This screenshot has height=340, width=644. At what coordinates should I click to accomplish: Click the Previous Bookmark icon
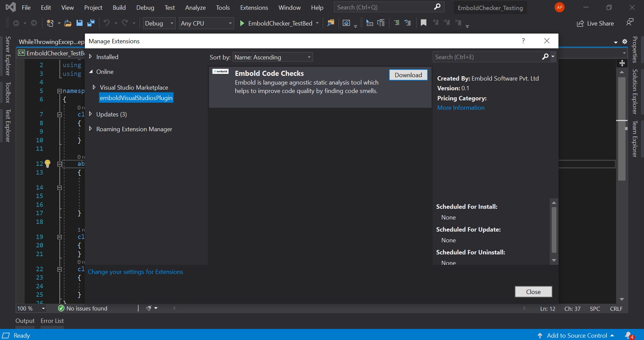point(436,23)
